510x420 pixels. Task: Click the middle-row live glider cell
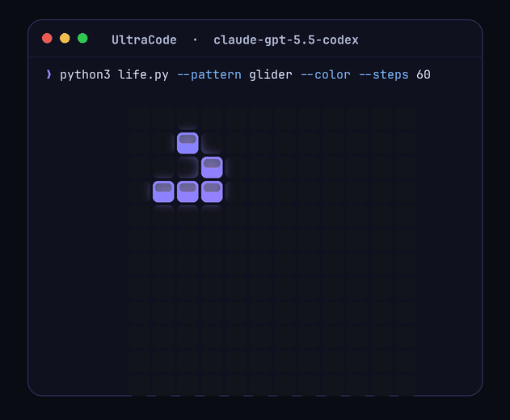tap(212, 167)
